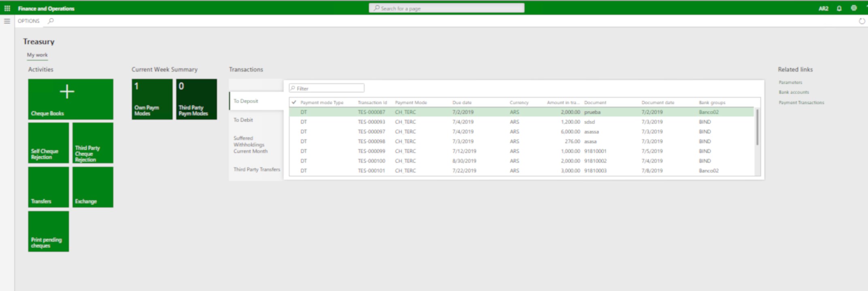Select Suffered Withholdings Current Month tab

tap(256, 145)
